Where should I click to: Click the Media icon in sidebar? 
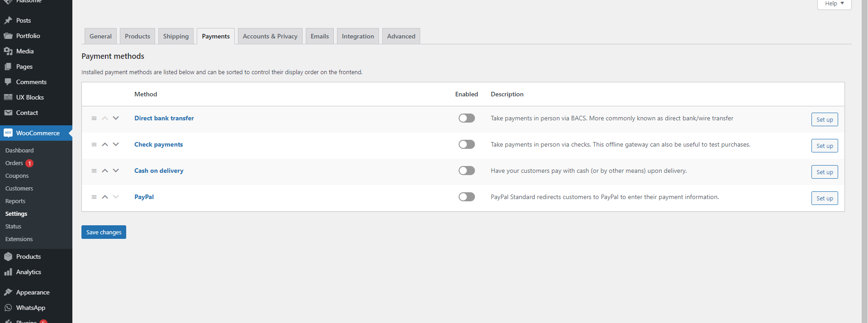pyautogui.click(x=8, y=51)
